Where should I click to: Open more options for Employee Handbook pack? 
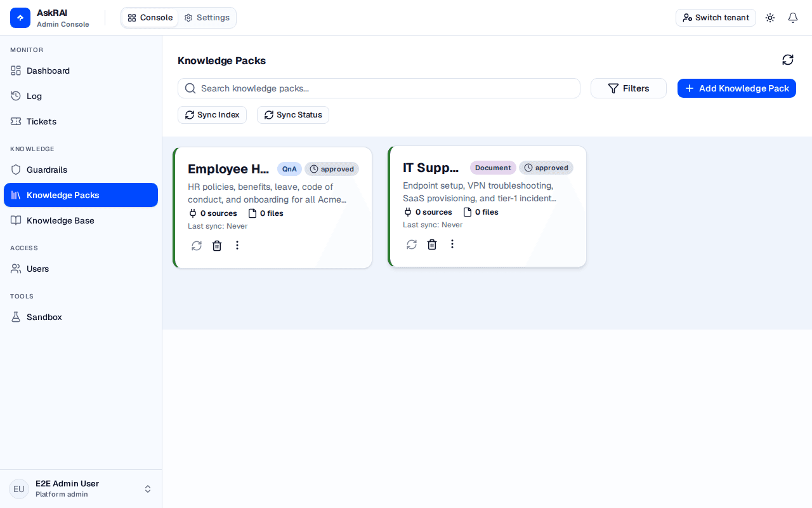click(x=237, y=245)
